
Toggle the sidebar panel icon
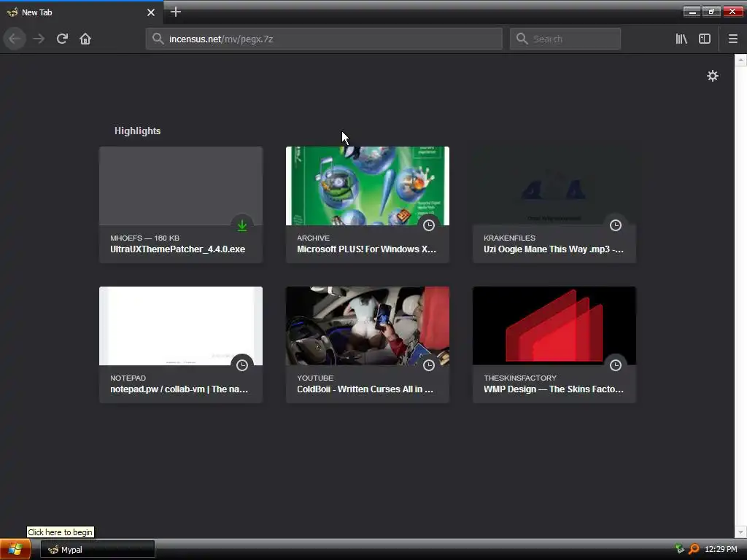click(x=705, y=39)
